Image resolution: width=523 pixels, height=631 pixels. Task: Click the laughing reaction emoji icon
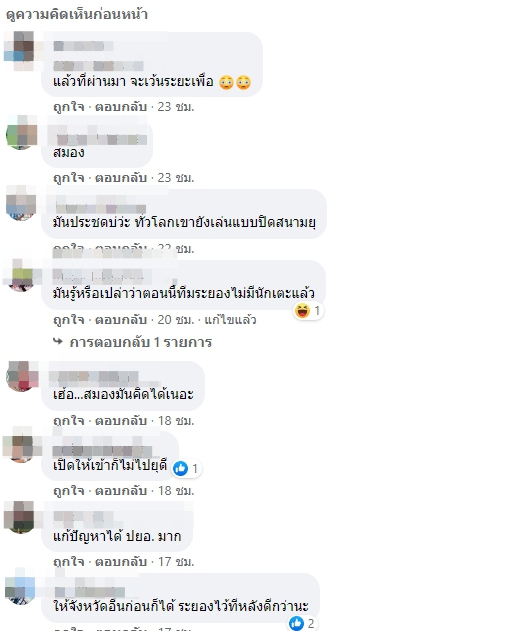302,311
